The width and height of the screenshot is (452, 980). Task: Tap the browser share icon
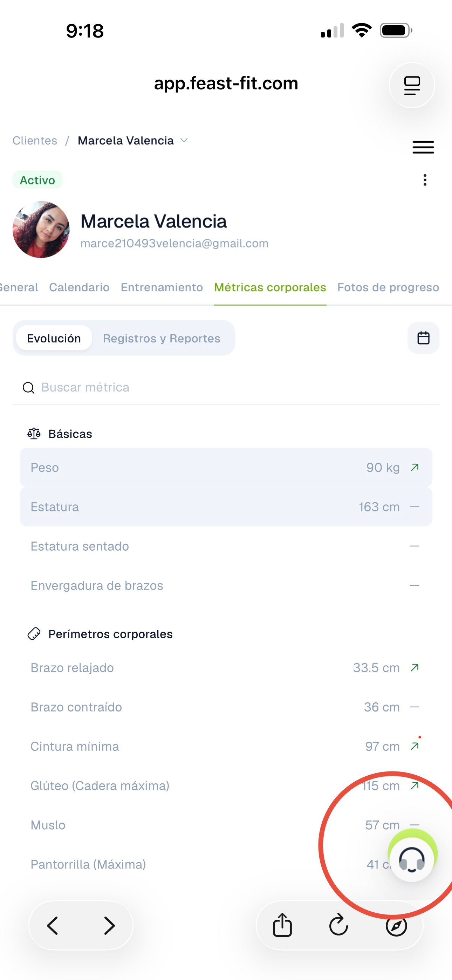(282, 925)
